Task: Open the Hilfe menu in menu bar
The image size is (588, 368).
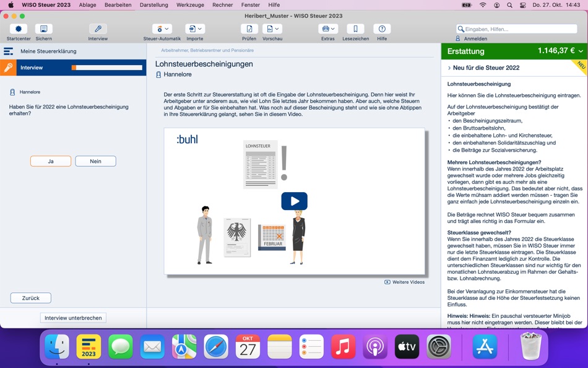Action: point(274,5)
